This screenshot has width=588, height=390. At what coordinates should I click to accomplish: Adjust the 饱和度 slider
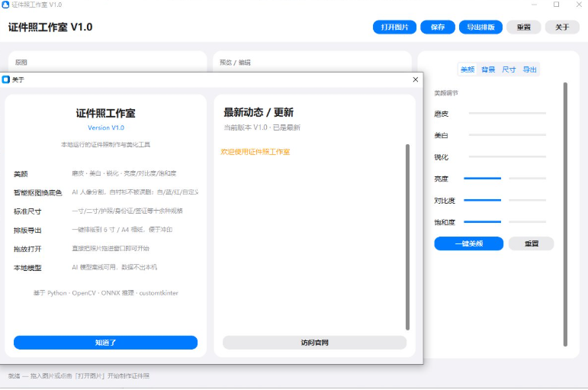click(x=505, y=222)
